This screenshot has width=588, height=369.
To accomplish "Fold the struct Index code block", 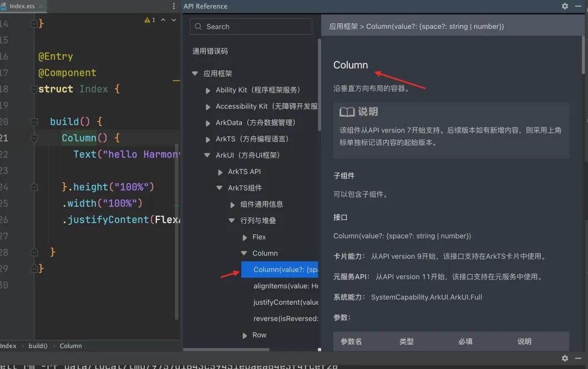I will tap(34, 89).
